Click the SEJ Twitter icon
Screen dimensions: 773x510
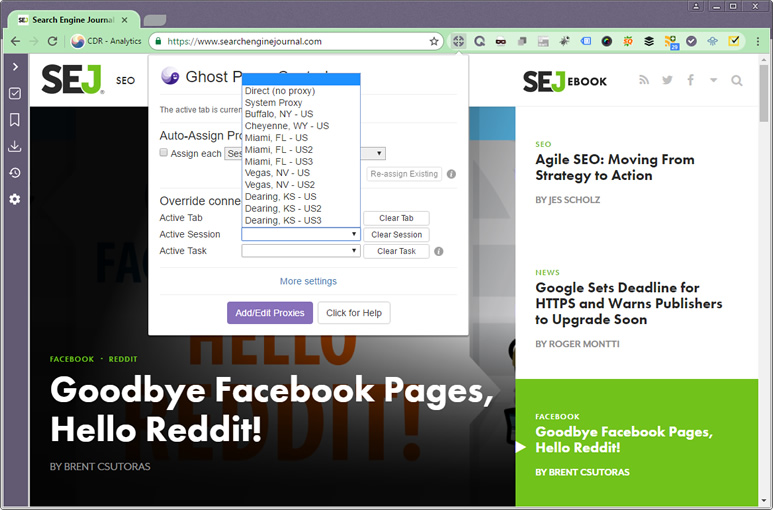click(x=668, y=80)
